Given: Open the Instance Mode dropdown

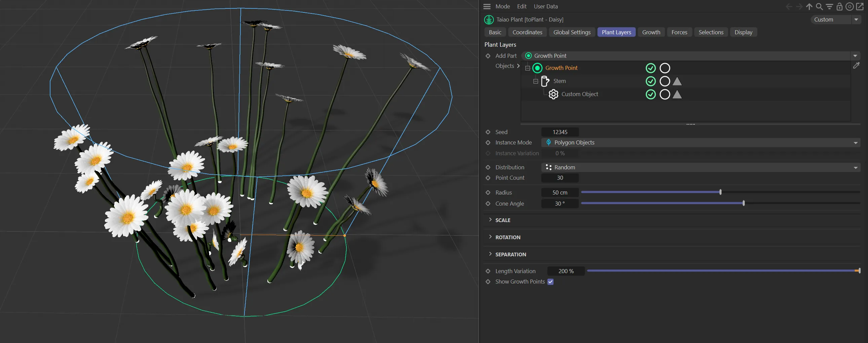Looking at the screenshot, I should click(x=700, y=142).
